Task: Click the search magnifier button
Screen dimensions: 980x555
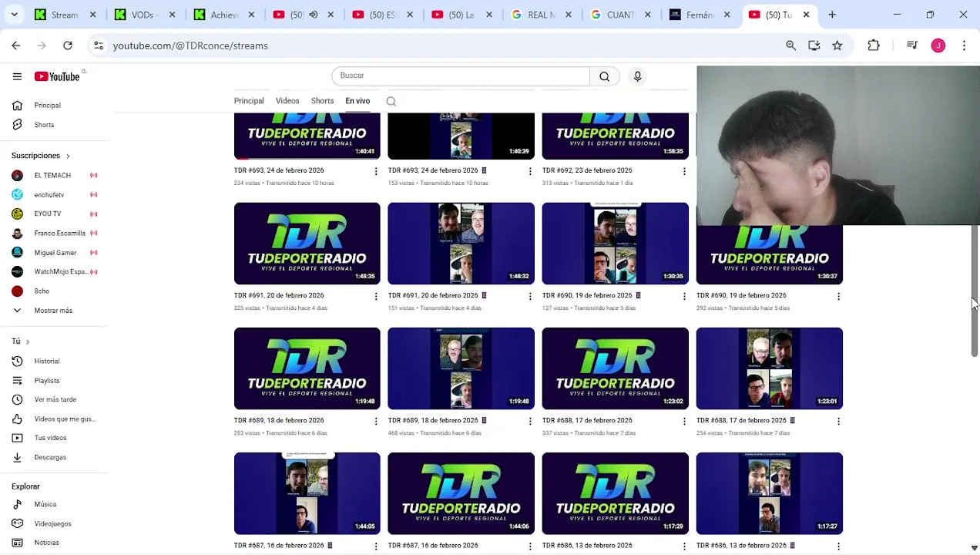Action: click(605, 76)
